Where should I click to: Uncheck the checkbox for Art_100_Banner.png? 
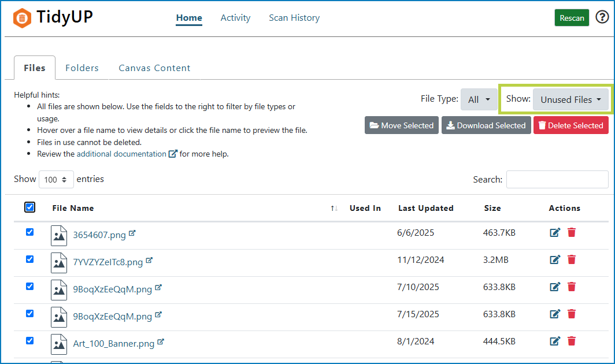[30, 341]
